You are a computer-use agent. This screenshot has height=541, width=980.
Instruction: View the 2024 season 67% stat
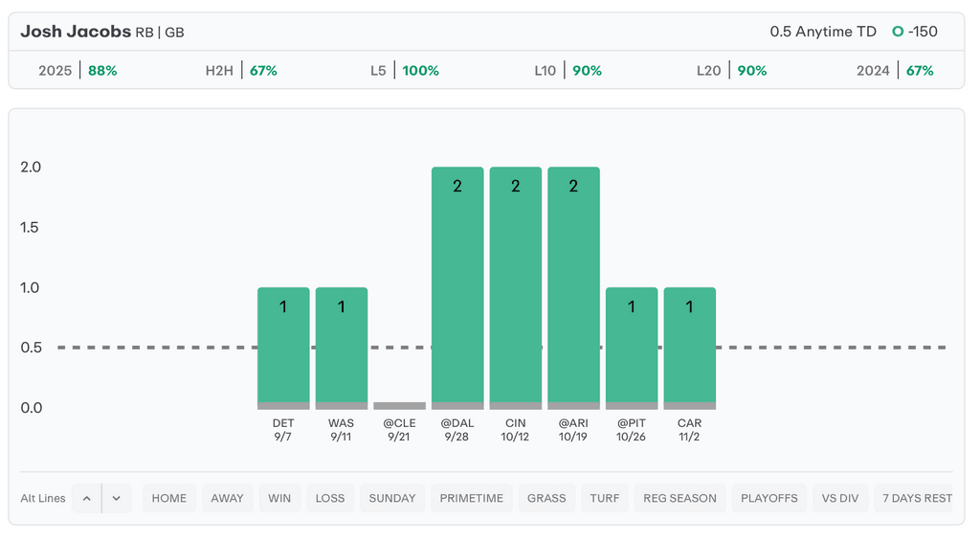click(x=896, y=71)
